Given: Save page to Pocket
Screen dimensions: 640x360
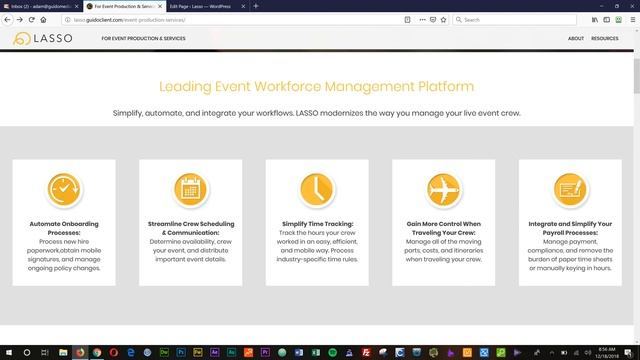Looking at the screenshot, I should [x=433, y=20].
